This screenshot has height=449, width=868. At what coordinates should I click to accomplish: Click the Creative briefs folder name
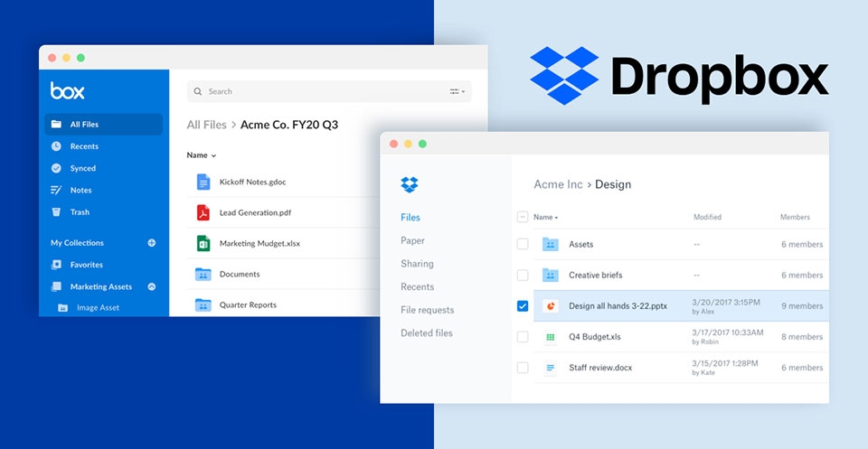595,276
